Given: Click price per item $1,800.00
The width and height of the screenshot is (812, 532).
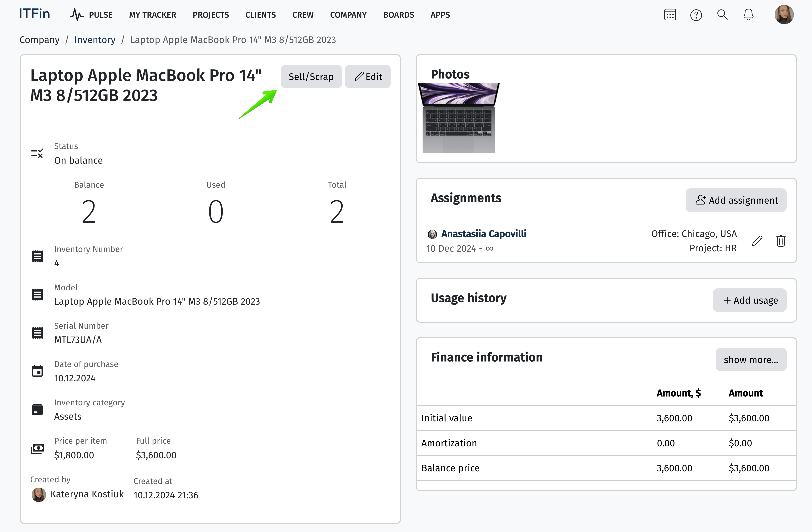Looking at the screenshot, I should (x=74, y=455).
